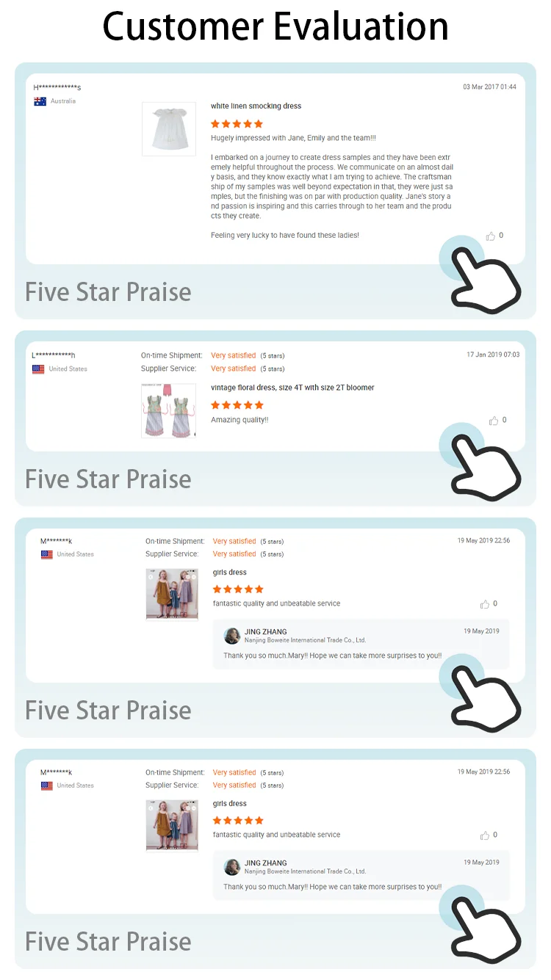Open the girls dress photo in the bottom review
This screenshot has height=980, width=551.
172,826
